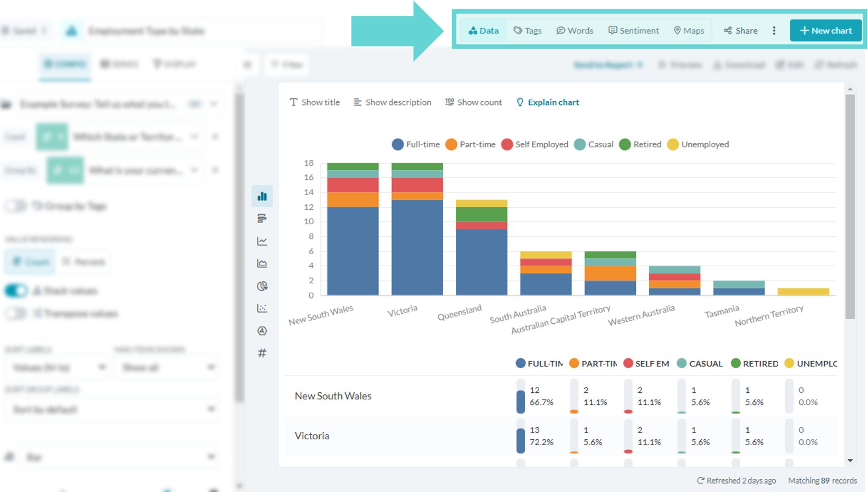
Task: Open the Data tab
Action: (483, 31)
